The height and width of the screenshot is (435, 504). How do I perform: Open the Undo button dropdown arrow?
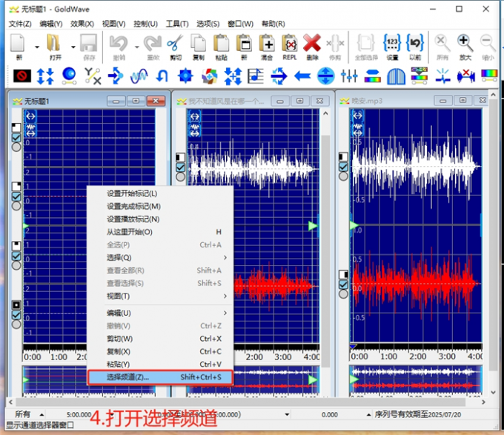[136, 47]
